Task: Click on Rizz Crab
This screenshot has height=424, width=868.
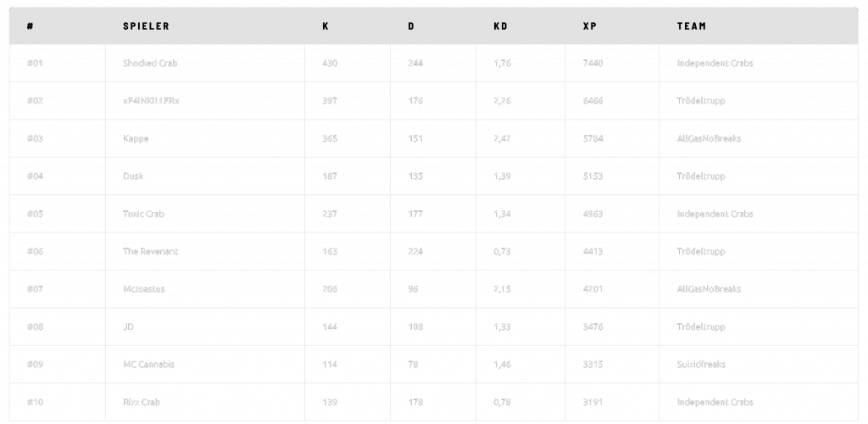Action: pyautogui.click(x=141, y=402)
